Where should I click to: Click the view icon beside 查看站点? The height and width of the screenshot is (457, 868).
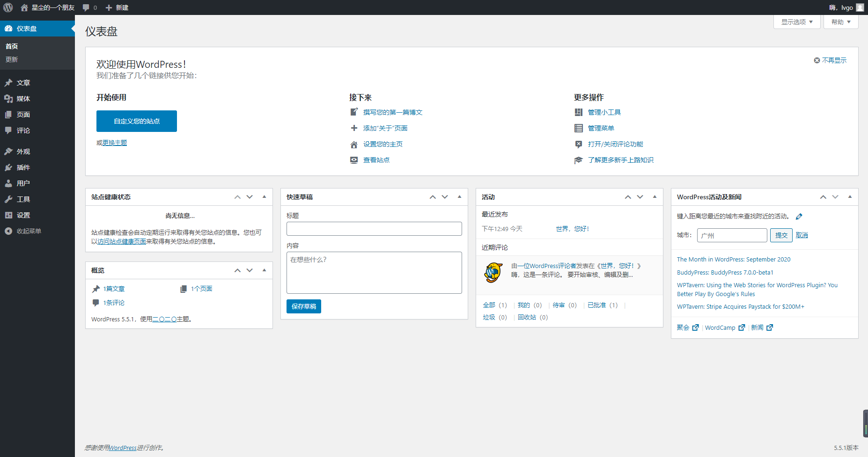tap(354, 160)
